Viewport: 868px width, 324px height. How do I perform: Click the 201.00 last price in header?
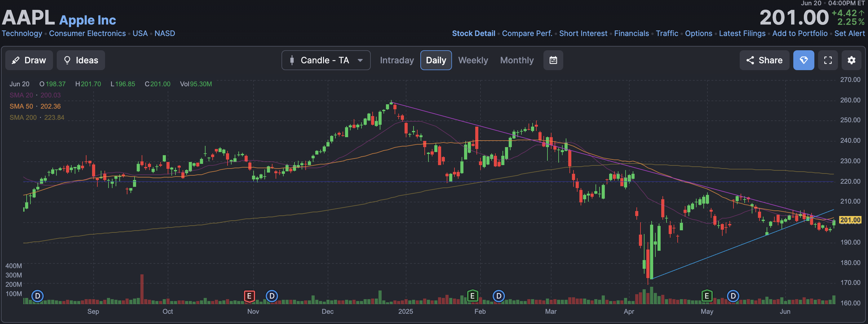point(794,18)
